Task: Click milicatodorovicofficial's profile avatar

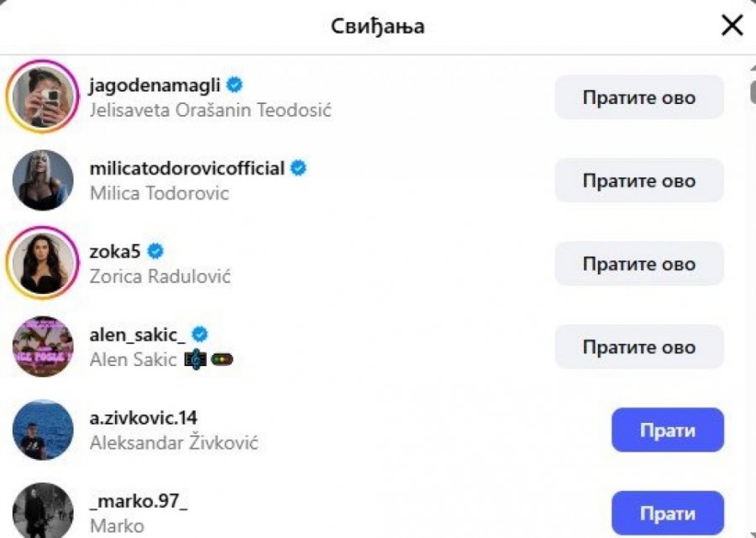Action: pos(43,180)
